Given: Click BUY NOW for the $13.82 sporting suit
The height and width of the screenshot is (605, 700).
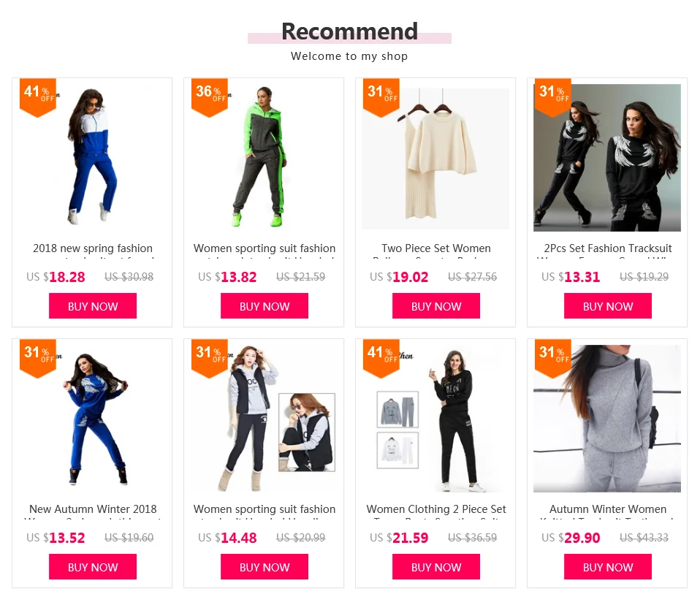Looking at the screenshot, I should click(265, 306).
